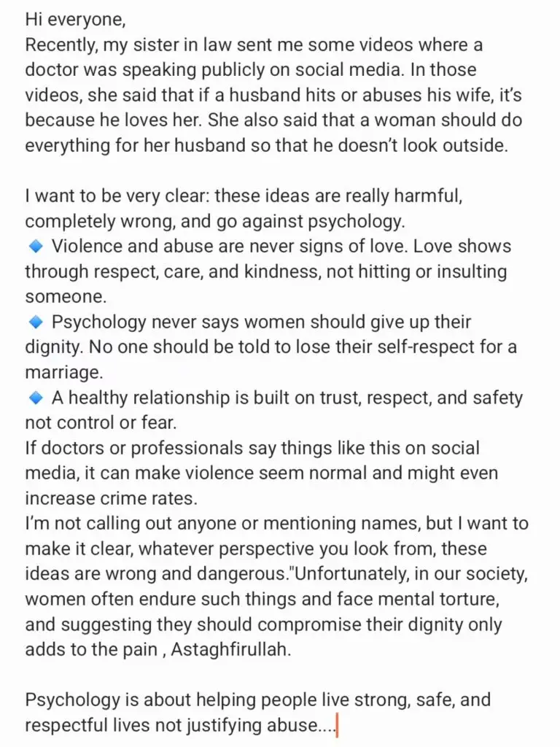Click 'respect, care, and kindness' text
This screenshot has width=560, height=747.
click(x=177, y=272)
